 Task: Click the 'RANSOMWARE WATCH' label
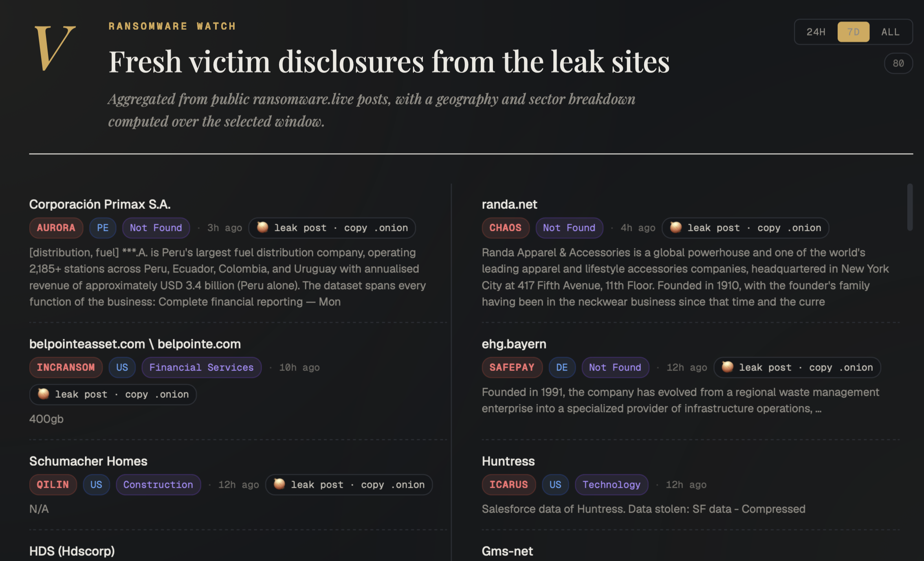pyautogui.click(x=172, y=26)
